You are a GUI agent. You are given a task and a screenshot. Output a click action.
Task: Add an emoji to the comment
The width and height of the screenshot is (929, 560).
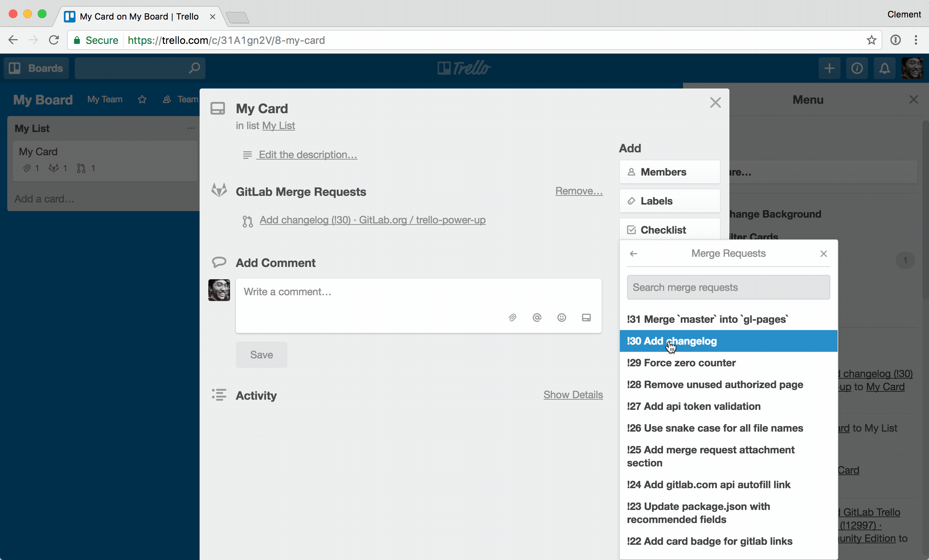[x=561, y=318]
